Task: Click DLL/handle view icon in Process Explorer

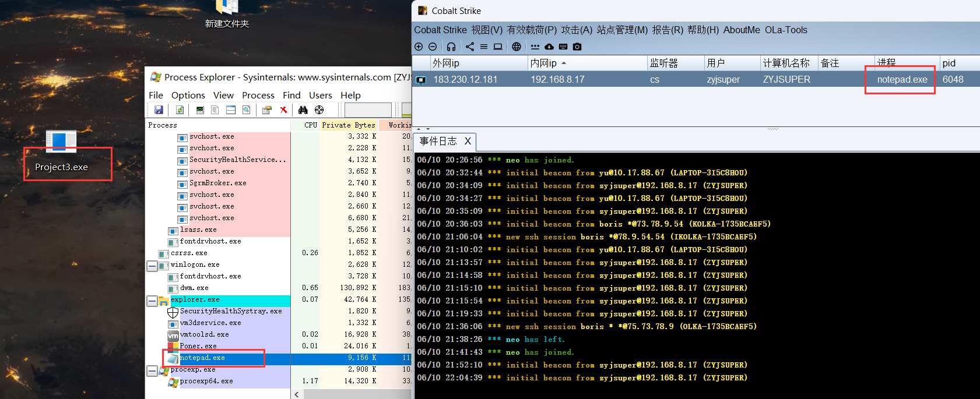Action: (246, 110)
